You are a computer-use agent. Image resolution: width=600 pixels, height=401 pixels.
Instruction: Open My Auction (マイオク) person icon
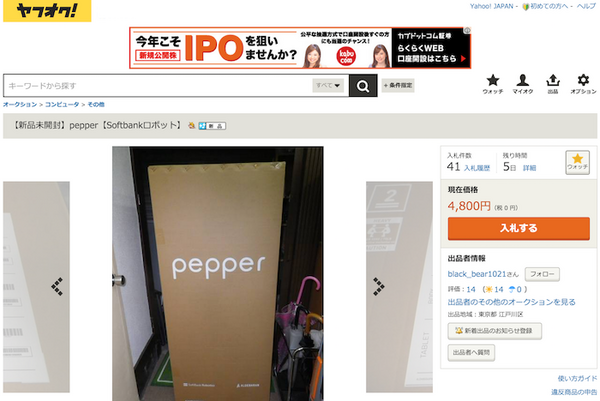pos(523,84)
